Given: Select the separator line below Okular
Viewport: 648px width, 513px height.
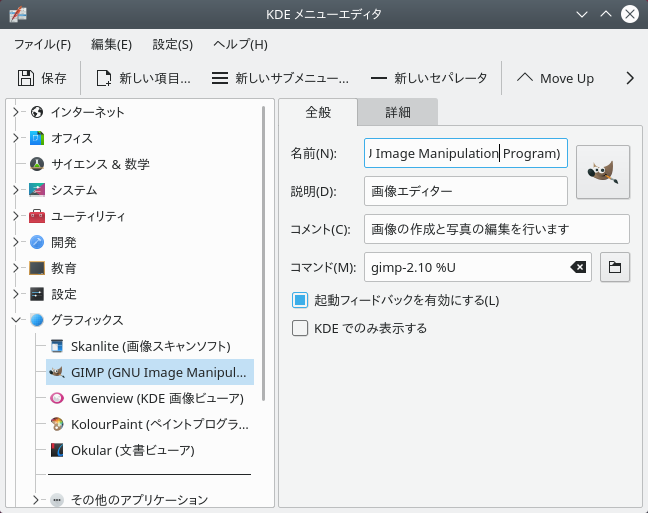Looking at the screenshot, I should [x=150, y=475].
